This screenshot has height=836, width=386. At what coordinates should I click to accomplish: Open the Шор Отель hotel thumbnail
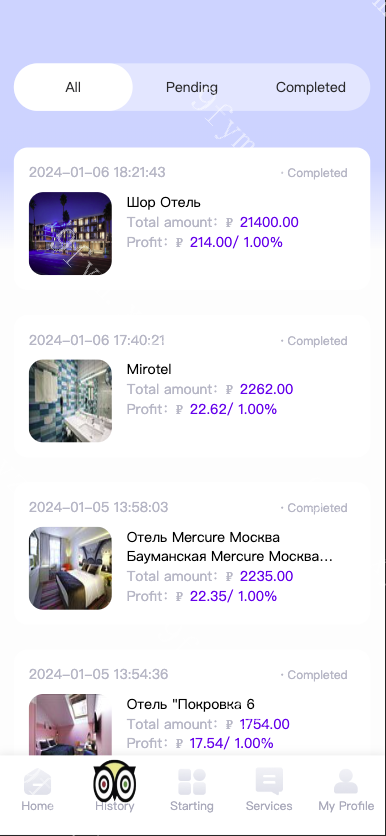point(70,234)
